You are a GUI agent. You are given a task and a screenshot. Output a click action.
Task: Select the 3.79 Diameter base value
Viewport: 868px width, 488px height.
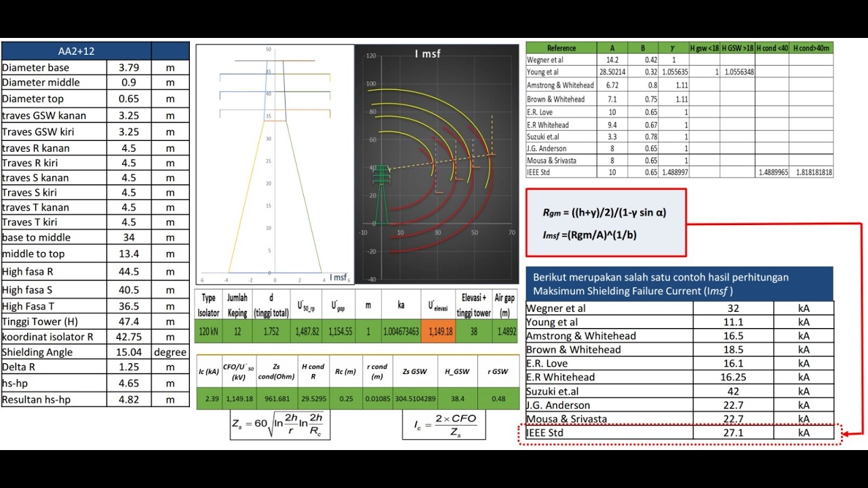click(129, 68)
